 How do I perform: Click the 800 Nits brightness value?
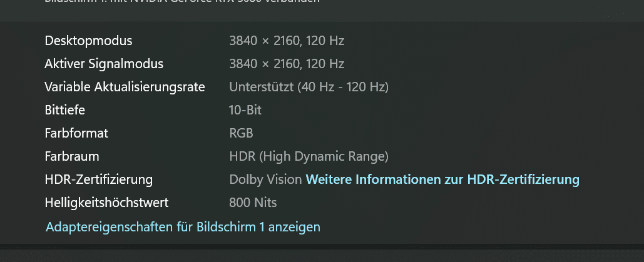coord(253,203)
